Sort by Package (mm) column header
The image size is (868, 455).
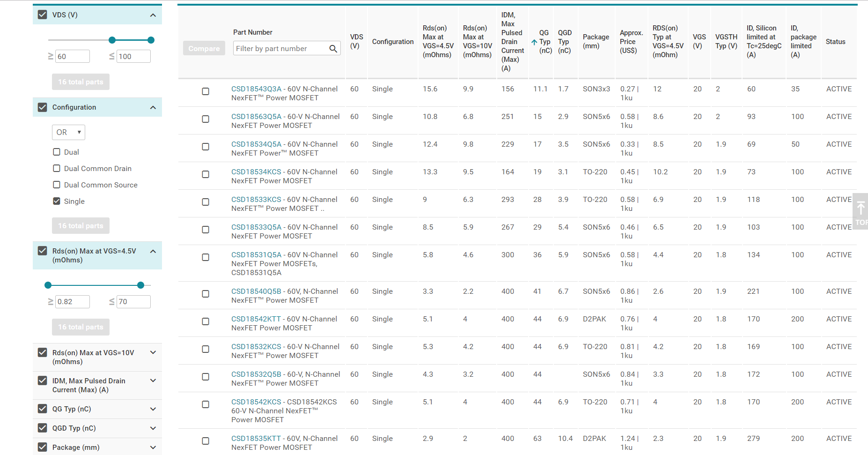point(596,41)
